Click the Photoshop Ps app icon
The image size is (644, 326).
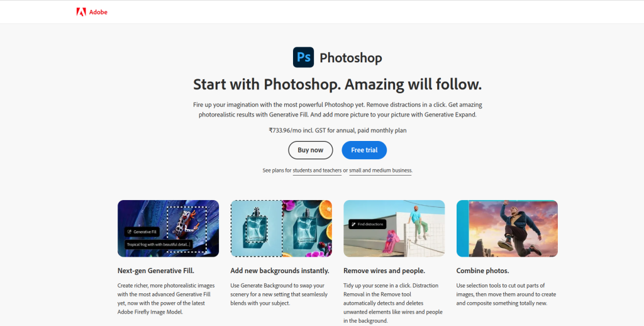point(303,57)
